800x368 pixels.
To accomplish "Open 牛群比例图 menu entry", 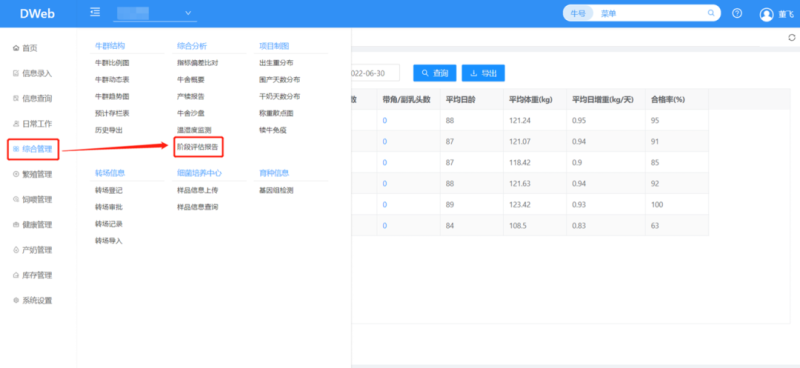I will (112, 63).
